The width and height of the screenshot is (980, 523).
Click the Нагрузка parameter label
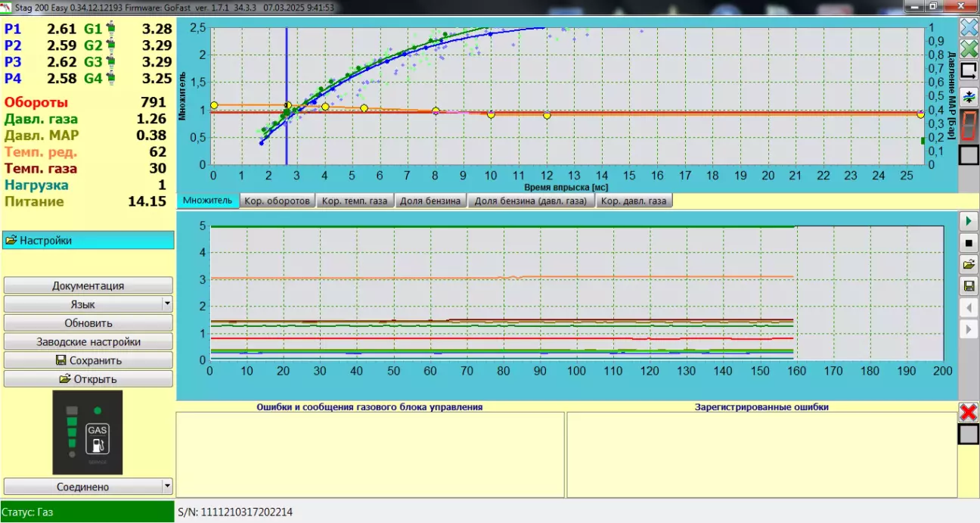[x=36, y=185]
